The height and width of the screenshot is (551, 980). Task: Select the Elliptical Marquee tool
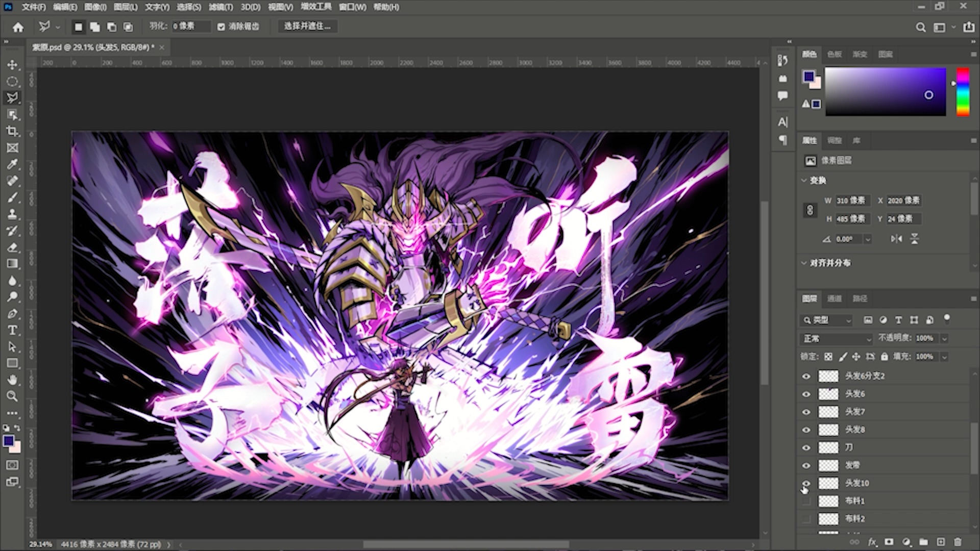click(x=12, y=82)
